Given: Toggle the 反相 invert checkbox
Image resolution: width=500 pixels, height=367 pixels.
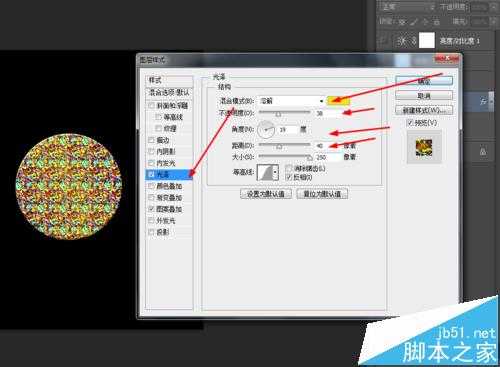Looking at the screenshot, I should pos(289,177).
